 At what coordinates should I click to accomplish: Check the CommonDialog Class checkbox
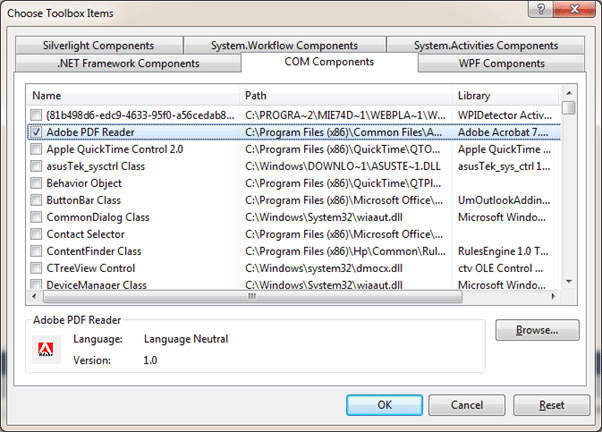36,217
